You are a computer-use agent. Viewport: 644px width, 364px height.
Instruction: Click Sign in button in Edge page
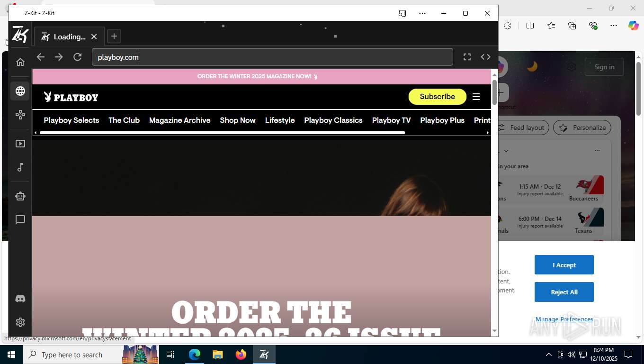604,67
